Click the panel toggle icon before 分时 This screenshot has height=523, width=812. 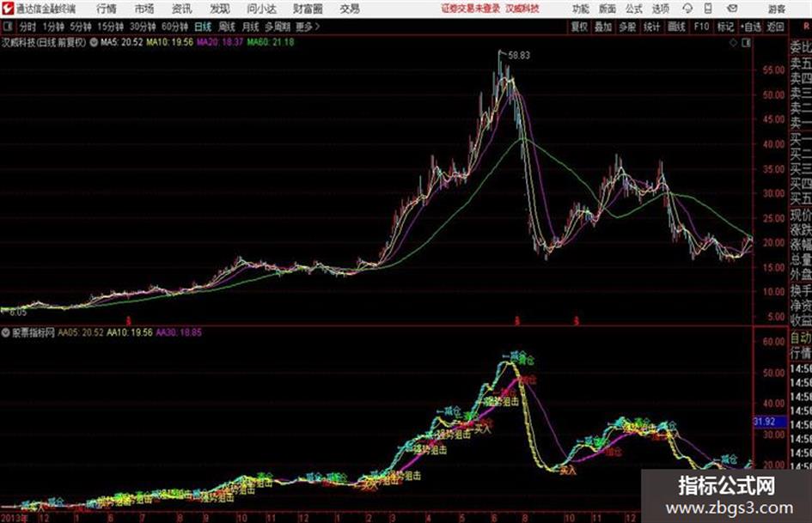click(x=7, y=27)
